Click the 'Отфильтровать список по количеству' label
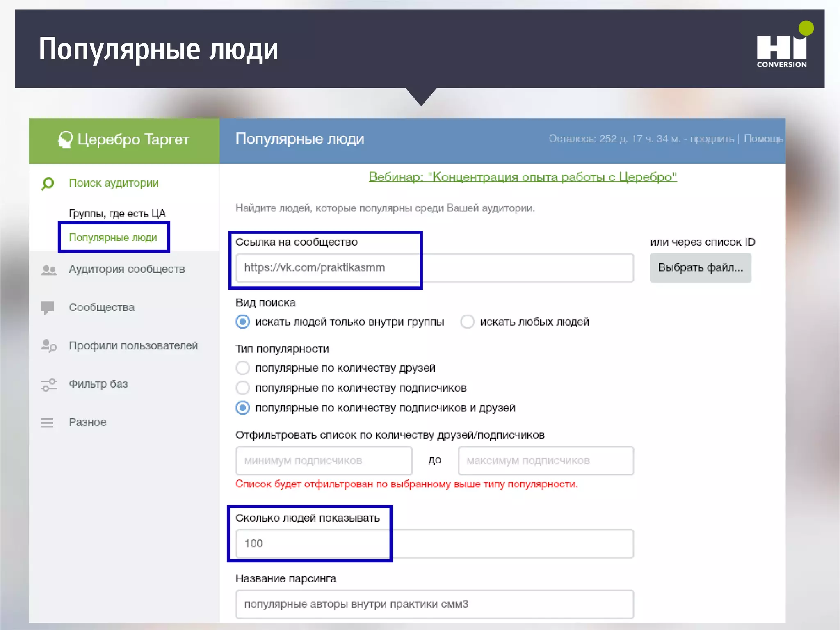 pos(390,435)
